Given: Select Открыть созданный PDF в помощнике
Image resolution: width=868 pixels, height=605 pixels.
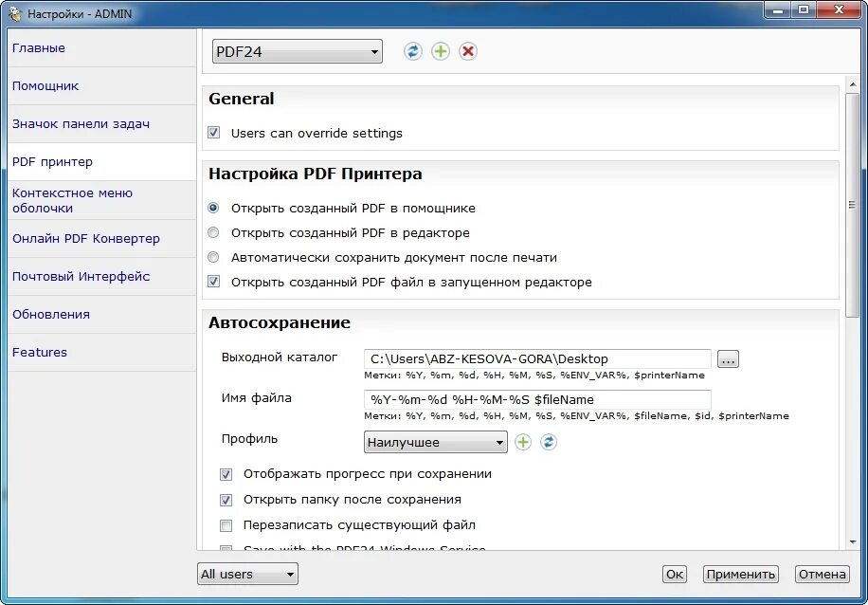Looking at the screenshot, I should [x=213, y=209].
